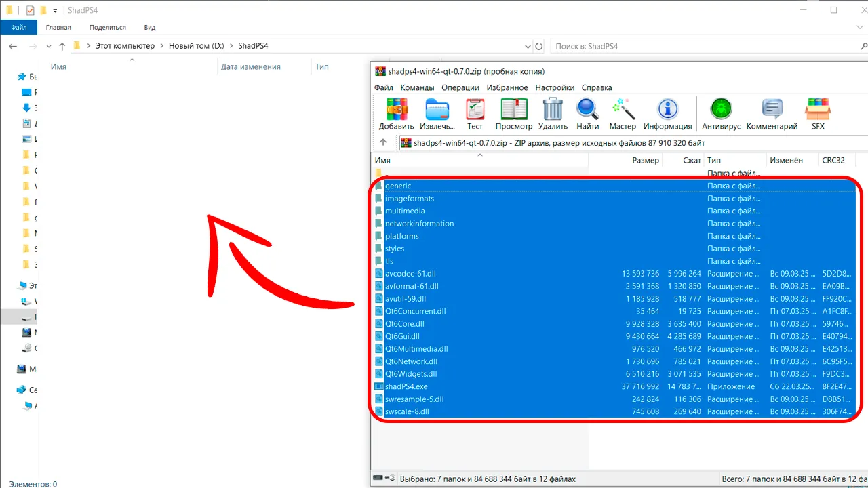Click Explorer up-folder arrow
Viewport: 868px width, 488px height.
coord(62,46)
